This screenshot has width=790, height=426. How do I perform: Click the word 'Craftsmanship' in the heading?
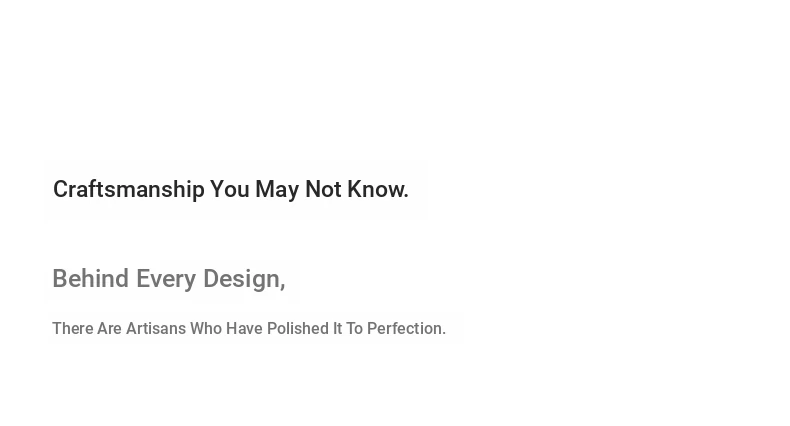[129, 190]
